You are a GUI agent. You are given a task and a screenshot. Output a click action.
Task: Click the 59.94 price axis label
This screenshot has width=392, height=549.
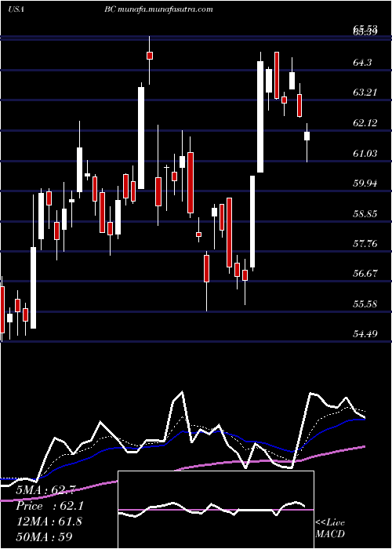[x=365, y=183]
